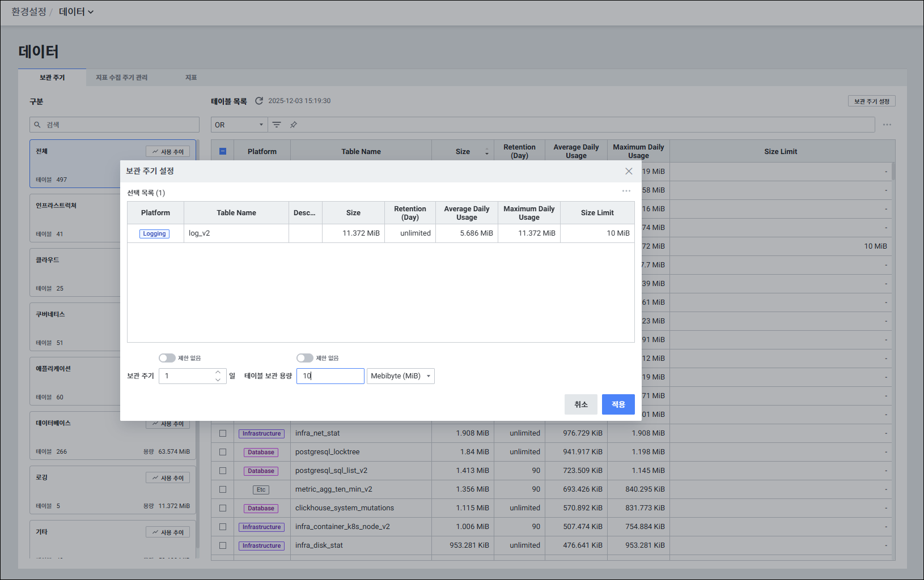Screen dimensions: 924x580
Task: Click the pin icon next to filter
Action: coord(294,125)
